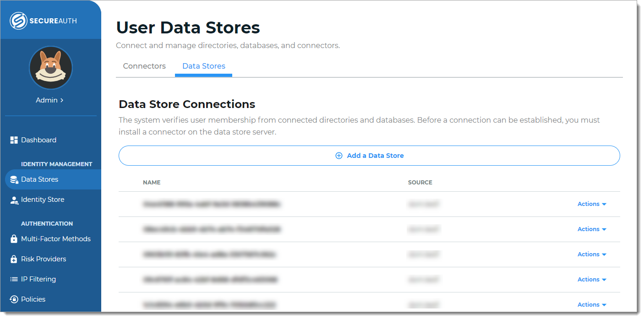Open the Actions dropdown on the last data store row
Image resolution: width=644 pixels, height=319 pixels.
pos(591,304)
